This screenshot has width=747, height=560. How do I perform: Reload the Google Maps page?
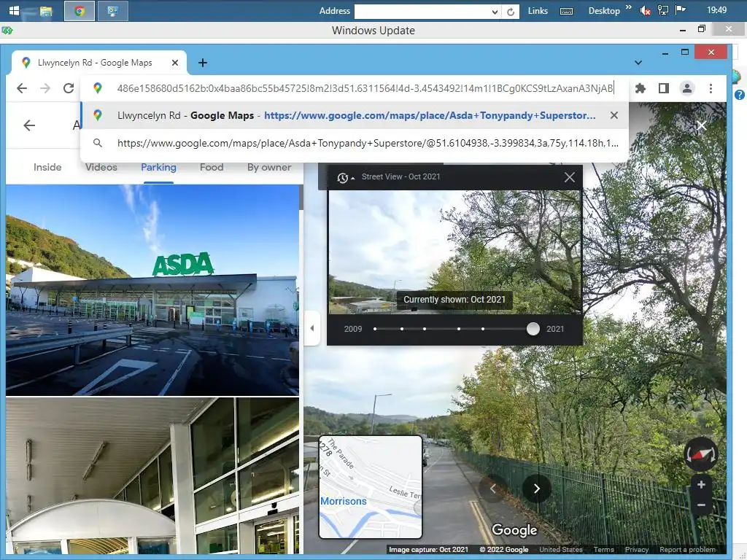(69, 88)
